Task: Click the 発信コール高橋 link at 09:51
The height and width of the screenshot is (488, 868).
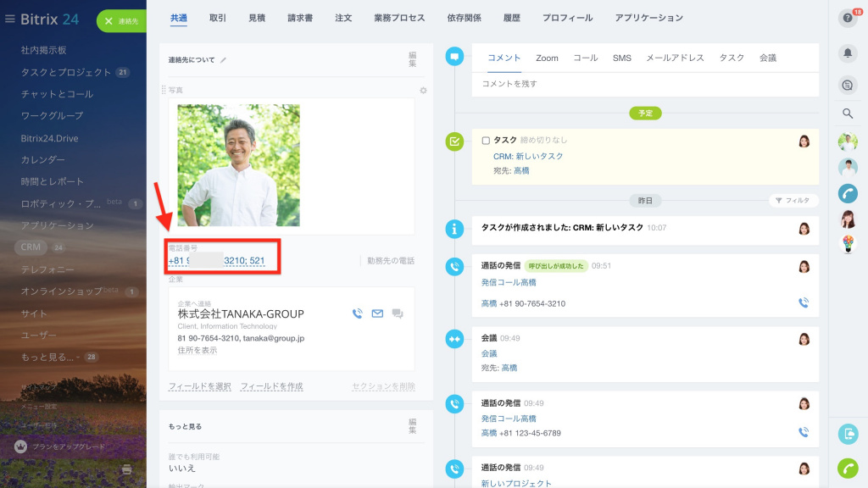Action: [509, 282]
